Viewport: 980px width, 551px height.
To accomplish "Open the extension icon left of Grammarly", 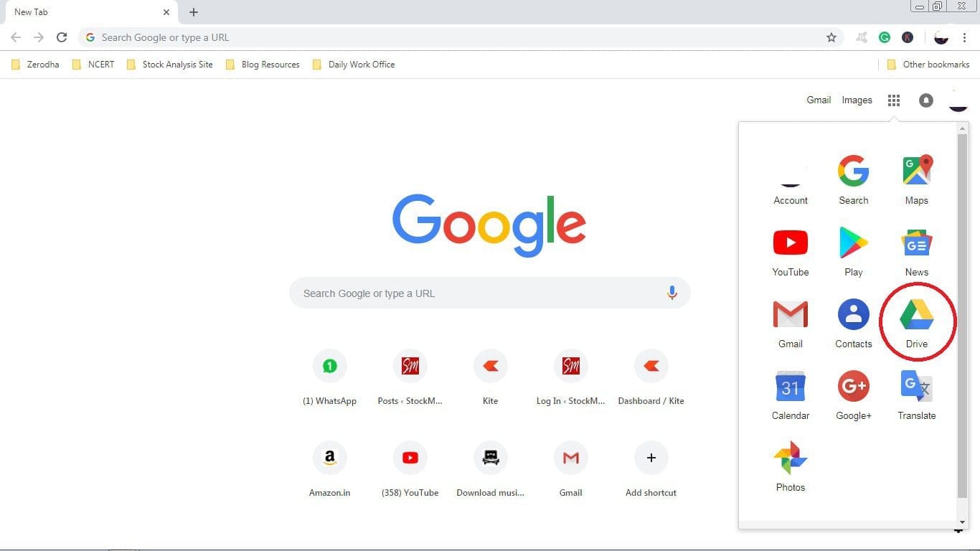I will 862,37.
